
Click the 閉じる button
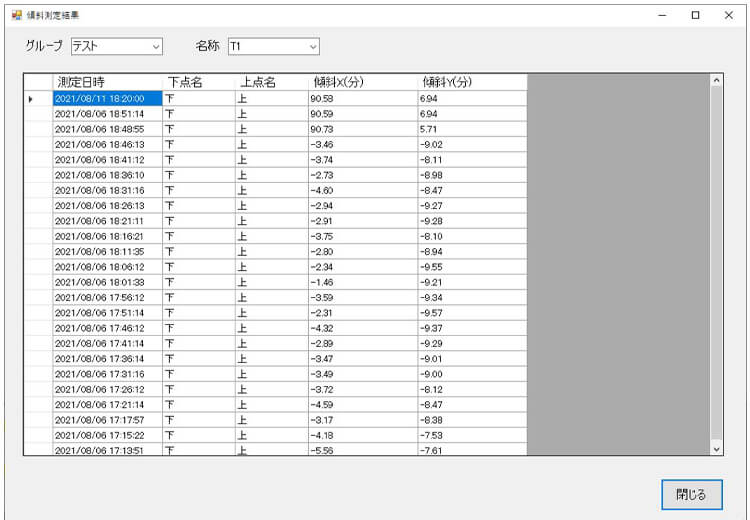(692, 495)
